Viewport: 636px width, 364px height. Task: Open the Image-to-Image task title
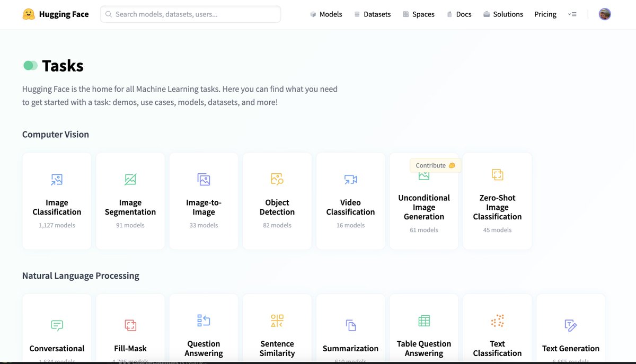204,207
